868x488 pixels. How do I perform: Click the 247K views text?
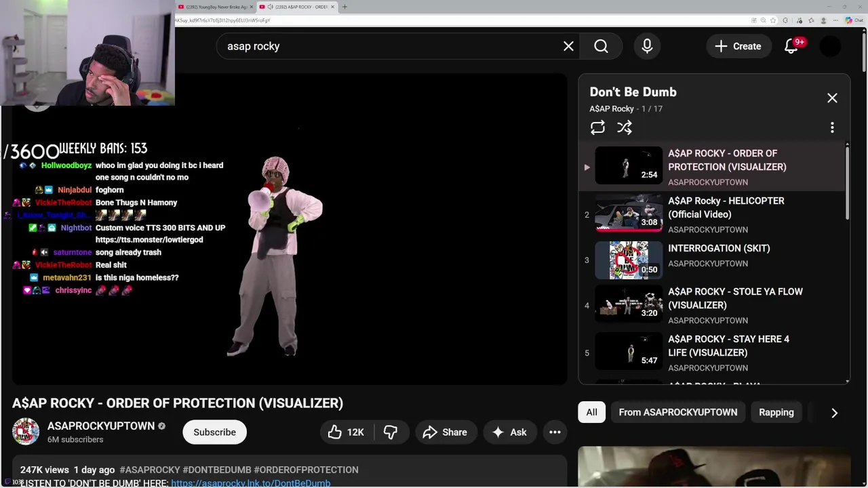[x=45, y=470]
